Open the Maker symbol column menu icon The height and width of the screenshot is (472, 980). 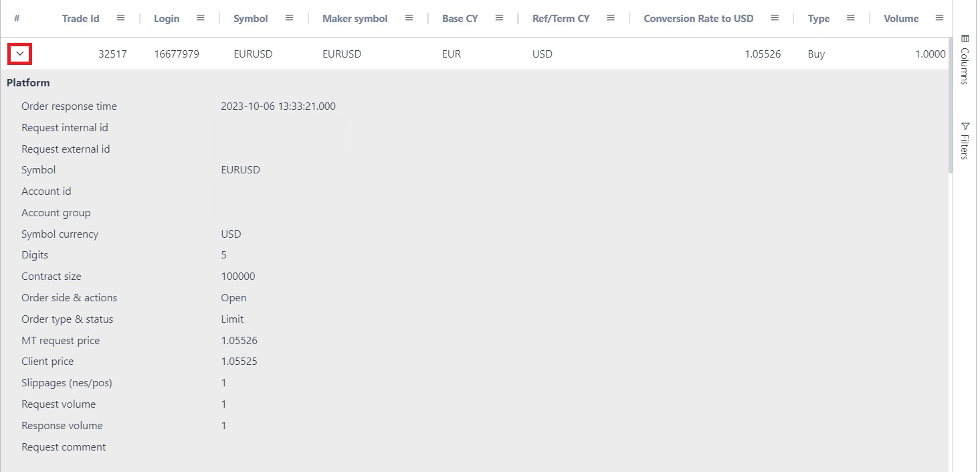pyautogui.click(x=409, y=18)
